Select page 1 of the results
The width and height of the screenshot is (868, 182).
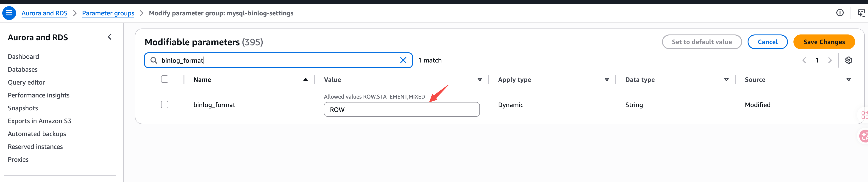click(817, 60)
